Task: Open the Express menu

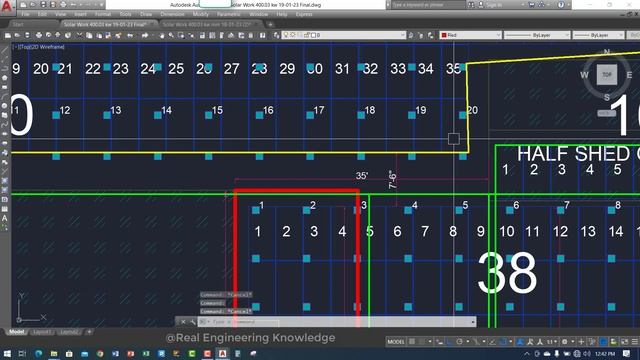Action: (x=304, y=14)
